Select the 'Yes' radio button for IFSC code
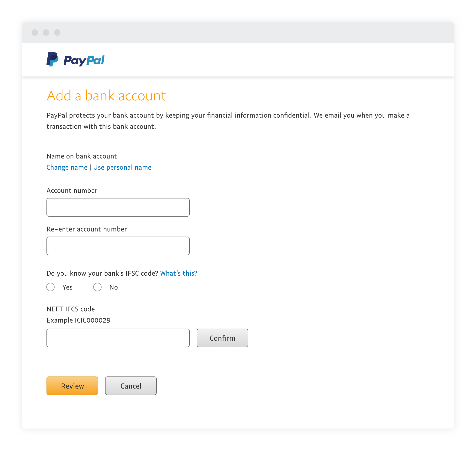Viewport: 476px width, 462px height. pos(51,287)
